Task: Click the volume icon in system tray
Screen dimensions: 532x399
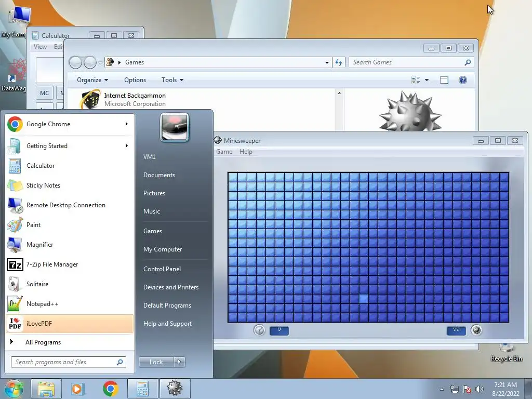Action: [480, 389]
